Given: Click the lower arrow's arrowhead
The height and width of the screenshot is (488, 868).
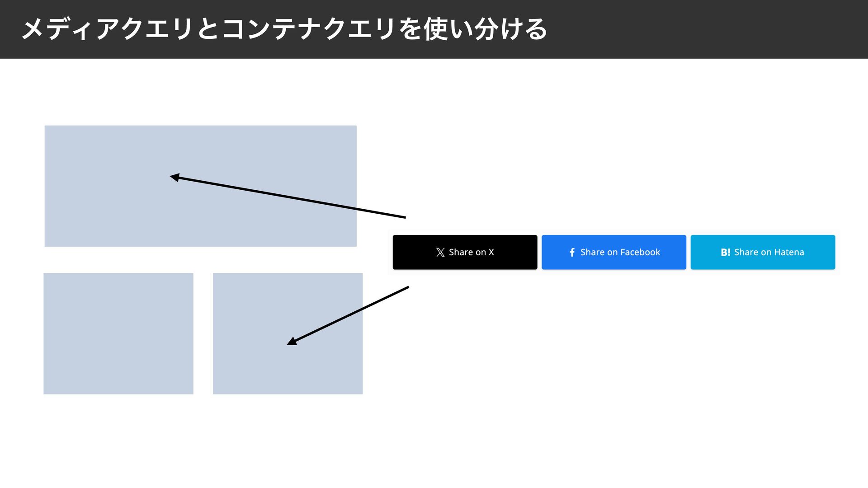Looking at the screenshot, I should point(292,342).
